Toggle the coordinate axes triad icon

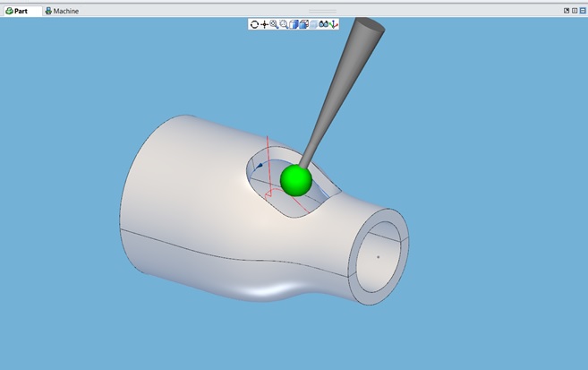(x=333, y=24)
